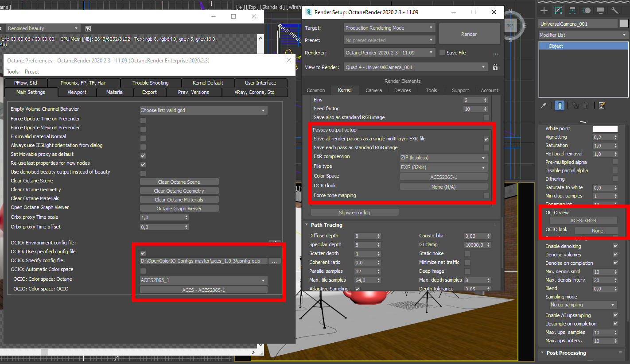Open the Hierarchy command panel icon
This screenshot has height=364, width=630.
(x=572, y=11)
